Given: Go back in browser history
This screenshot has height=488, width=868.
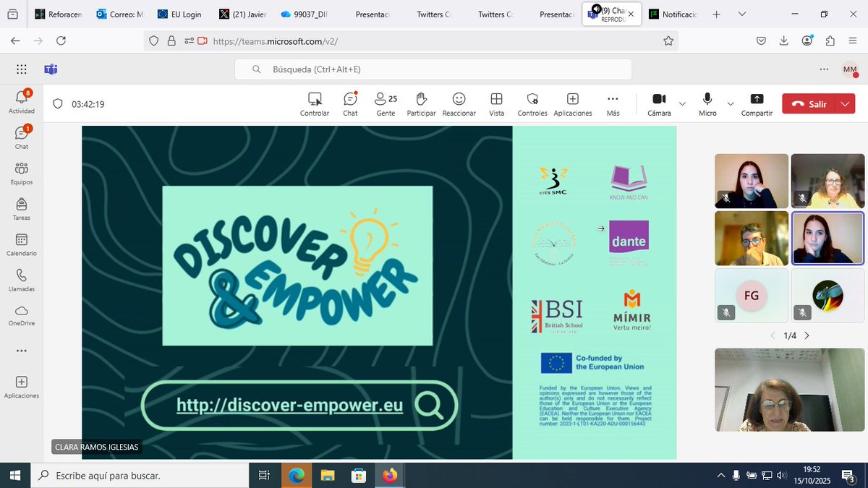Looking at the screenshot, I should 15,41.
